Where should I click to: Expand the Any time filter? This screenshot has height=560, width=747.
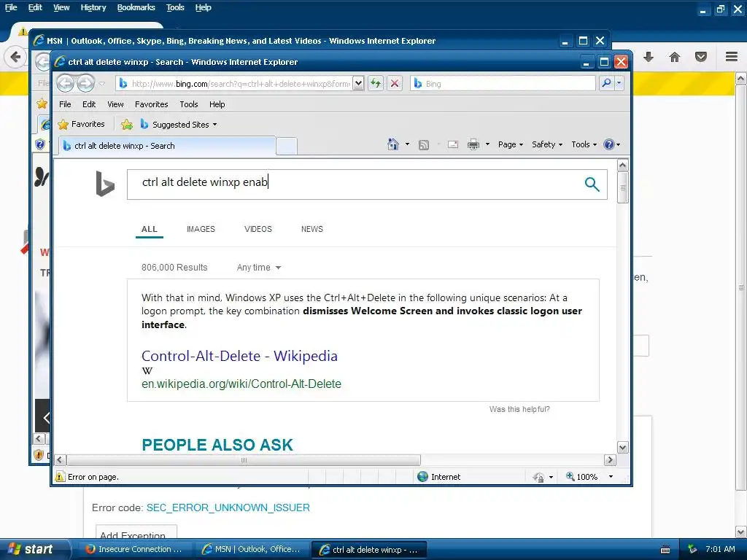click(x=259, y=268)
